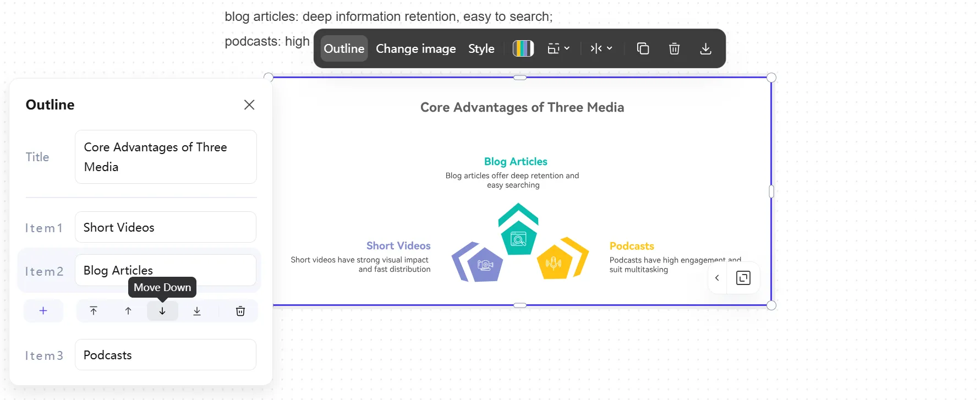Click the Move Up arrow icon
This screenshot has width=980, height=400.
coord(128,311)
